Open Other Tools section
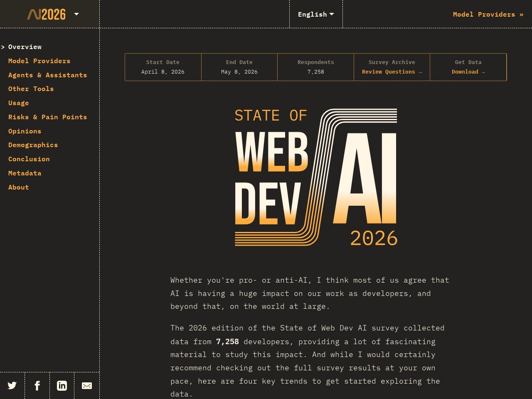This screenshot has width=532, height=399. tap(31, 89)
